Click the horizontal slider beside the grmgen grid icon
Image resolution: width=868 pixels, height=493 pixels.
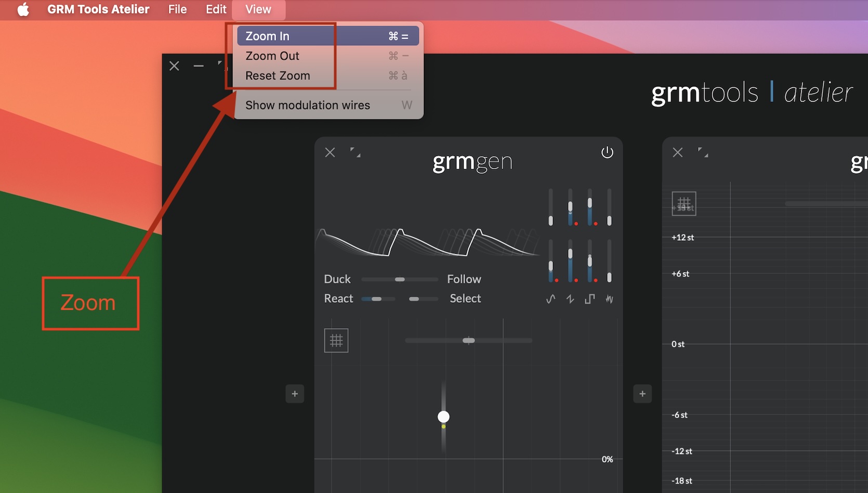468,341
